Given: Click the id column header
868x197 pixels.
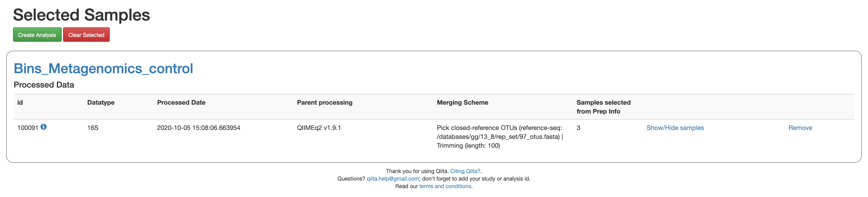Looking at the screenshot, I should [20, 103].
